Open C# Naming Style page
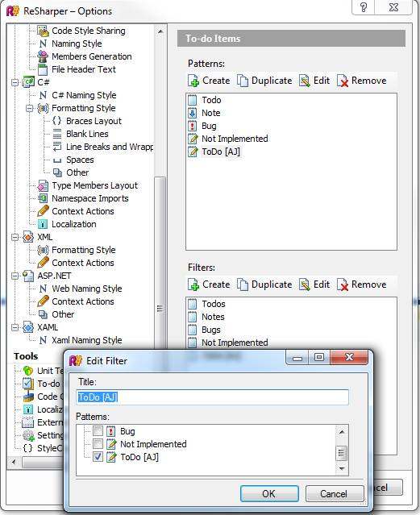 coord(77,95)
